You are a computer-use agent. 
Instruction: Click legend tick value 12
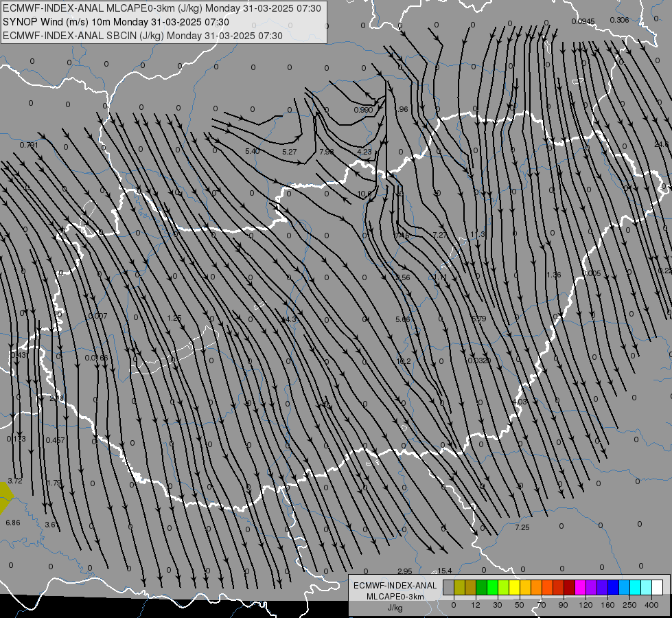point(476,605)
